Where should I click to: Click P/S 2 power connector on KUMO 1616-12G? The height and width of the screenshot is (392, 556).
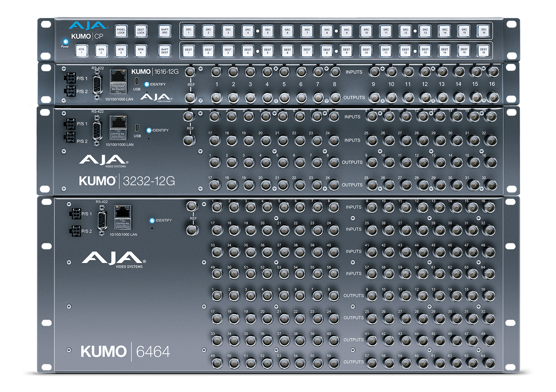(x=70, y=91)
